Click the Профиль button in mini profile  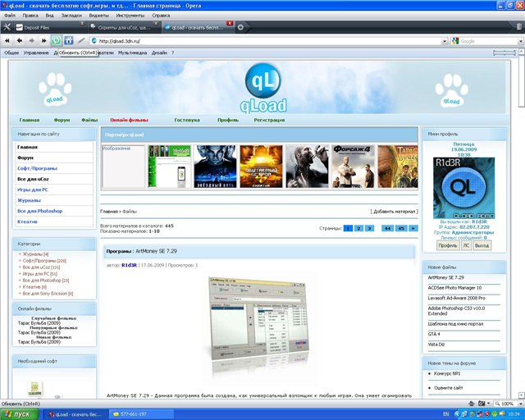[448, 245]
